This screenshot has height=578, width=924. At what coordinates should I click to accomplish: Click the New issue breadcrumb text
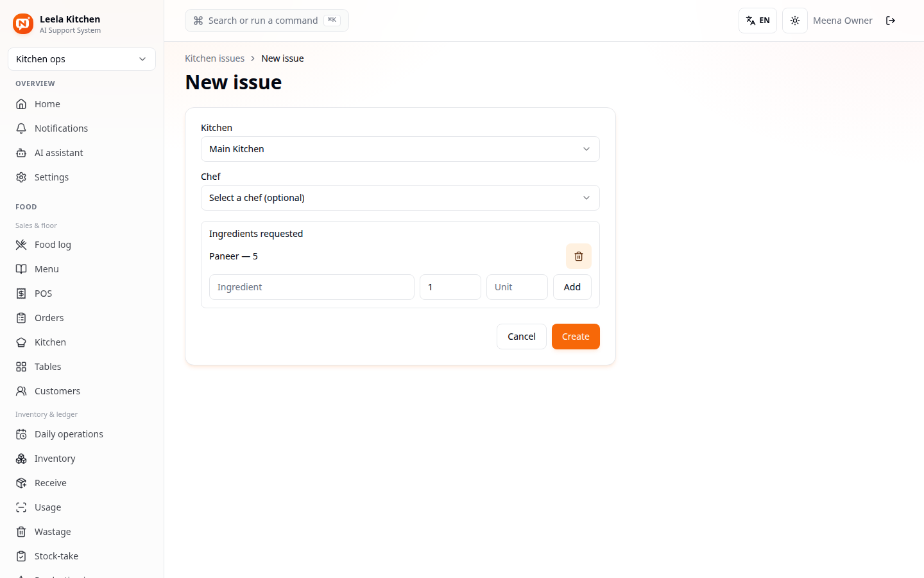[x=282, y=58]
